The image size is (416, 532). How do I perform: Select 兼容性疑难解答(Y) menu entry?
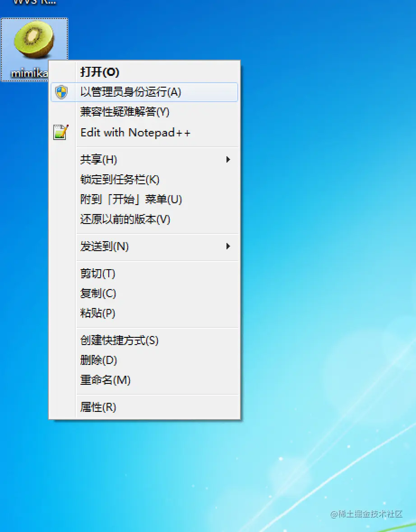pos(144,112)
